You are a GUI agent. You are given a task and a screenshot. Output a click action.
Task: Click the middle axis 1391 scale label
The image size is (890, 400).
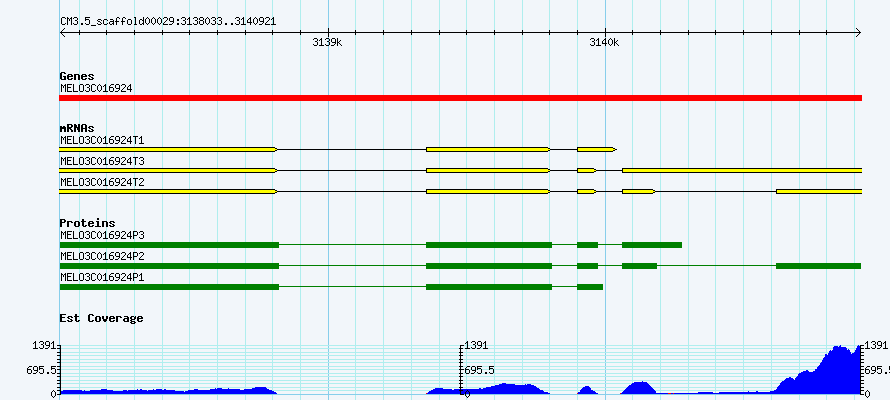click(x=476, y=345)
